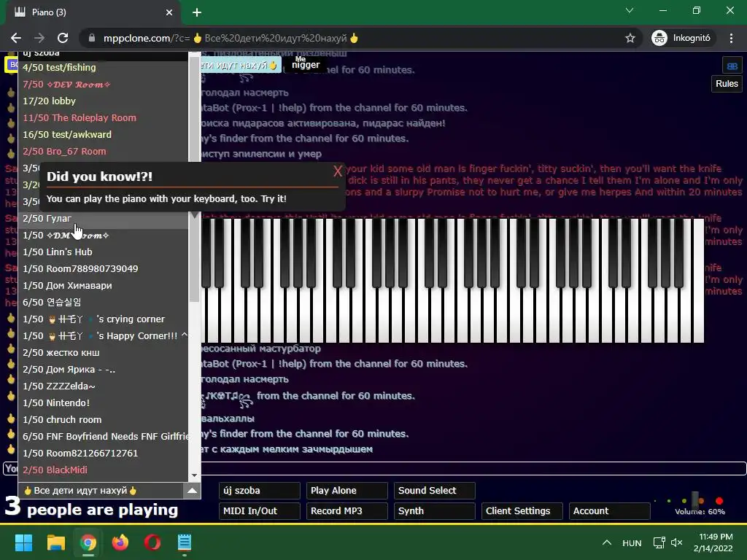Join the 4/50 test/fishing room
Image resolution: width=747 pixels, height=560 pixels.
(x=104, y=68)
